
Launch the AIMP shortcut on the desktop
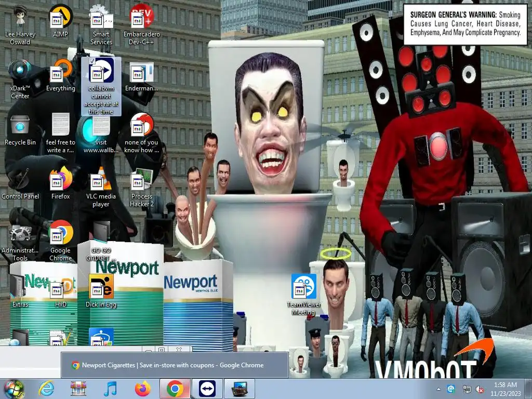[60, 21]
